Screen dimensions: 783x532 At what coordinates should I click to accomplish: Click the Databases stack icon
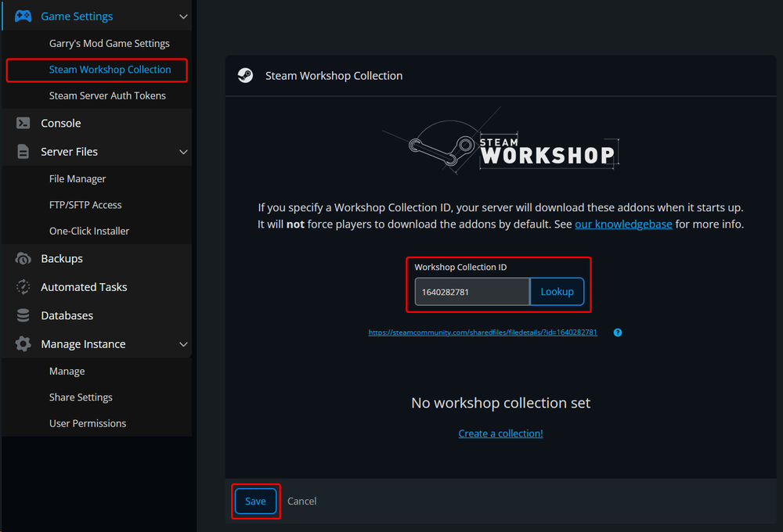pyautogui.click(x=23, y=315)
